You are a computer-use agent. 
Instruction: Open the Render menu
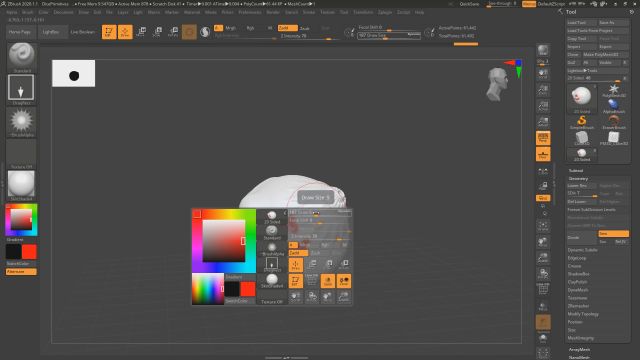click(x=273, y=12)
